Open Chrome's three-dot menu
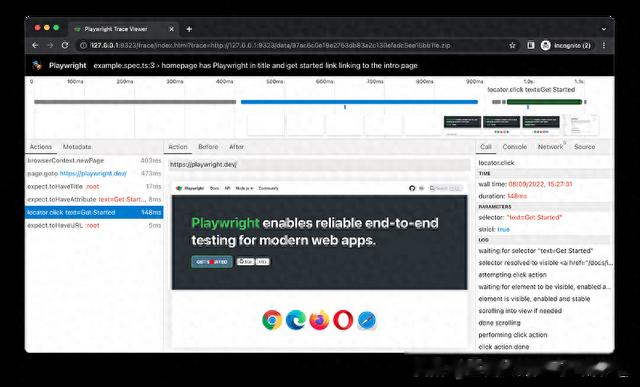This screenshot has height=387, width=640. pos(604,45)
